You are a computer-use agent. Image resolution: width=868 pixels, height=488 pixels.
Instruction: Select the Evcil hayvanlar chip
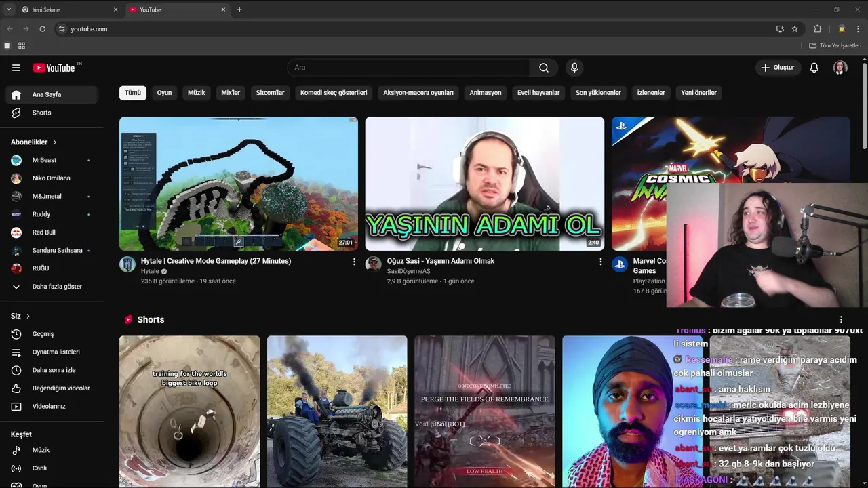[538, 93]
